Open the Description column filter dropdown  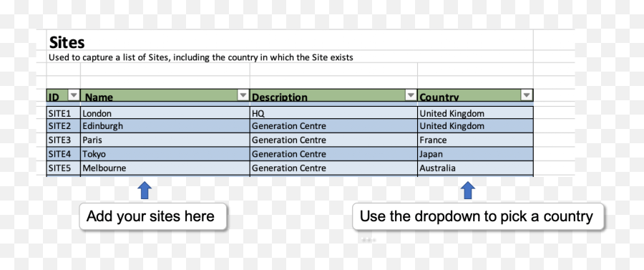(410, 95)
